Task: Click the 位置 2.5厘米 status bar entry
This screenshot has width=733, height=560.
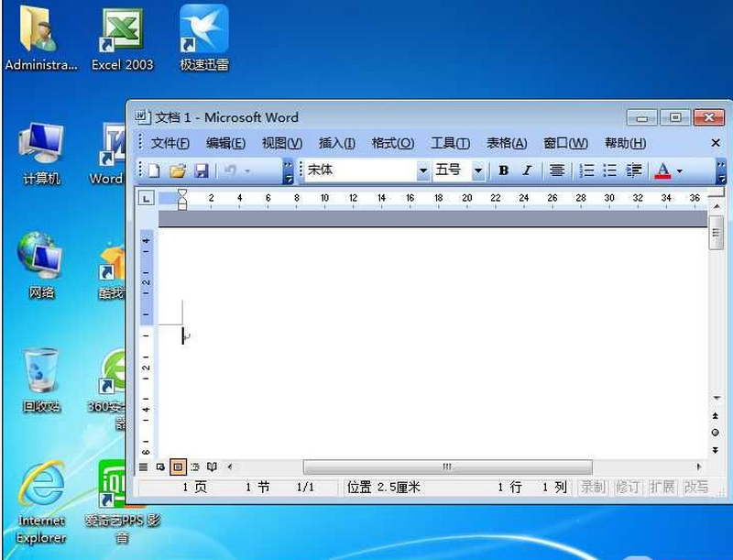Action: [x=383, y=488]
